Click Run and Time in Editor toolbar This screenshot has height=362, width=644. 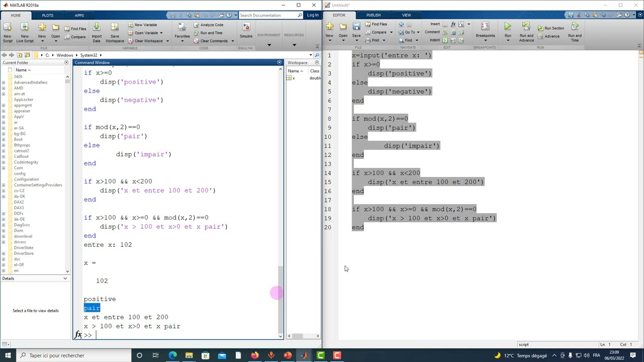click(x=575, y=32)
